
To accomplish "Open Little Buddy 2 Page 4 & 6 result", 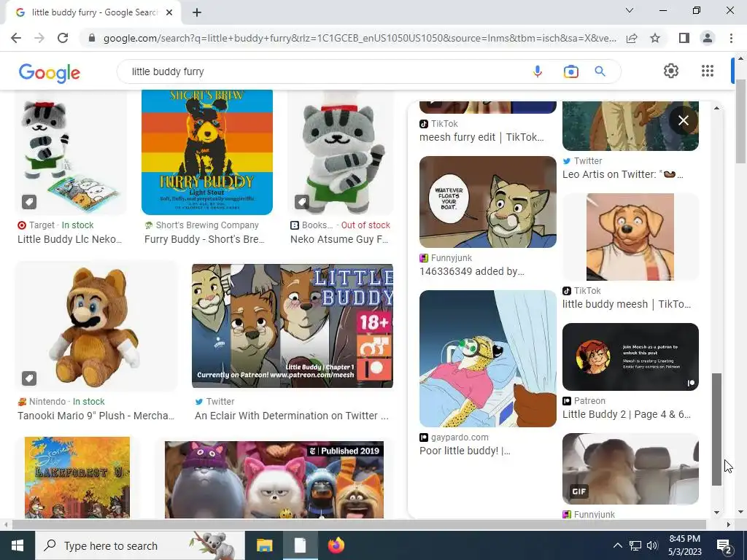I will pyautogui.click(x=627, y=414).
